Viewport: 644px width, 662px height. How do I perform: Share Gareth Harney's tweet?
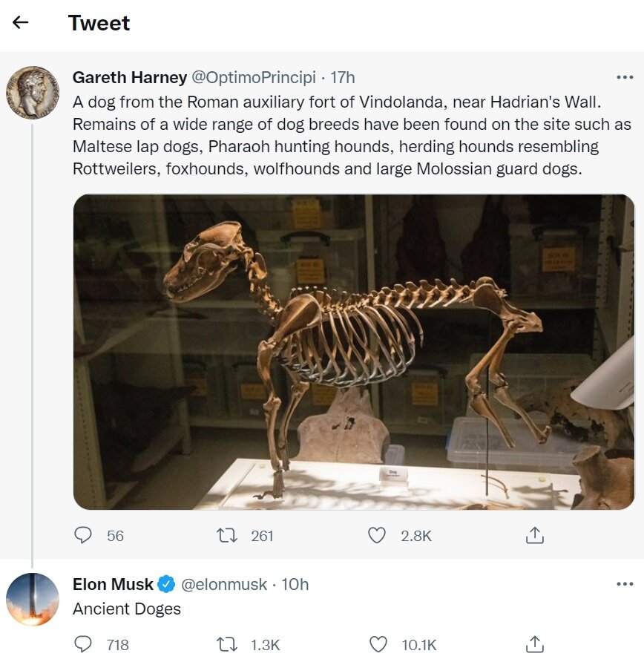pyautogui.click(x=535, y=535)
